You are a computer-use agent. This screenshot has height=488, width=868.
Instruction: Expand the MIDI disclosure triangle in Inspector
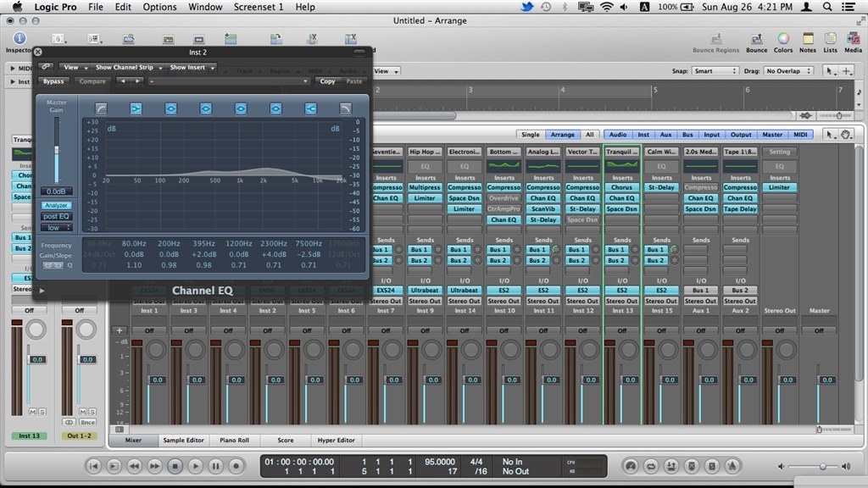pyautogui.click(x=13, y=69)
